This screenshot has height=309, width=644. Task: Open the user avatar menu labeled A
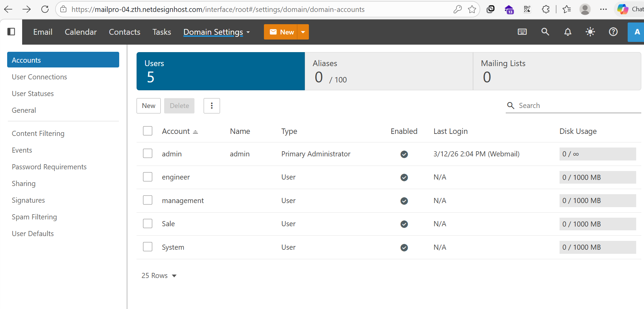tap(636, 32)
